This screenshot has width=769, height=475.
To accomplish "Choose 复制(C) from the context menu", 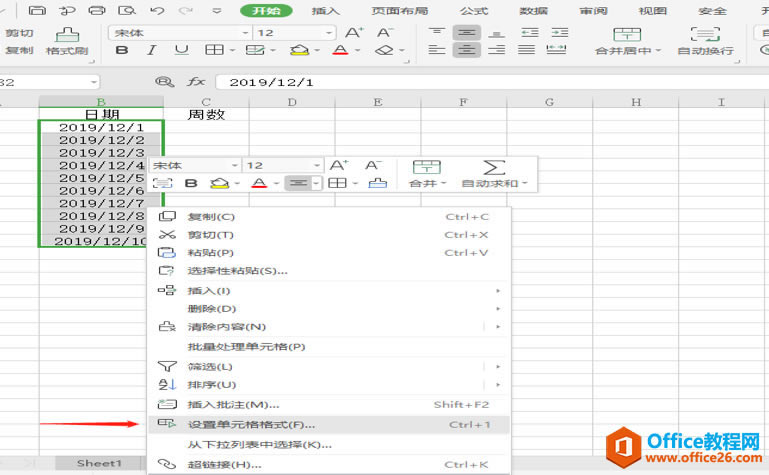I will (329, 217).
